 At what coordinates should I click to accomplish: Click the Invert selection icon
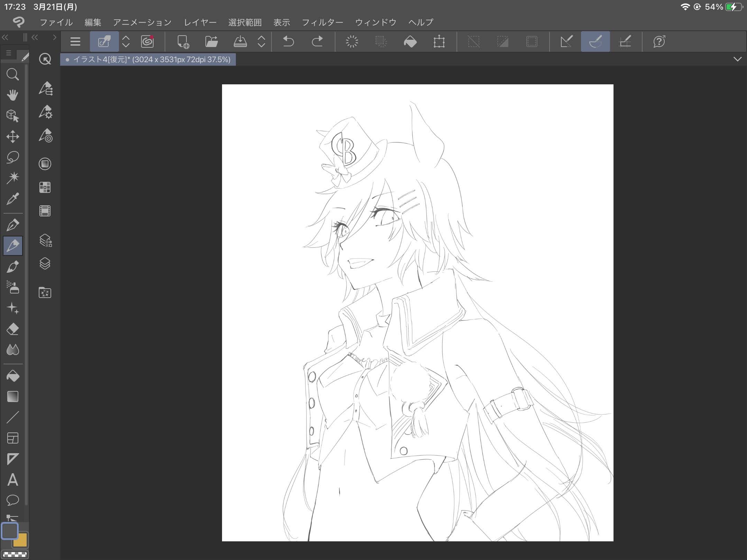(503, 41)
